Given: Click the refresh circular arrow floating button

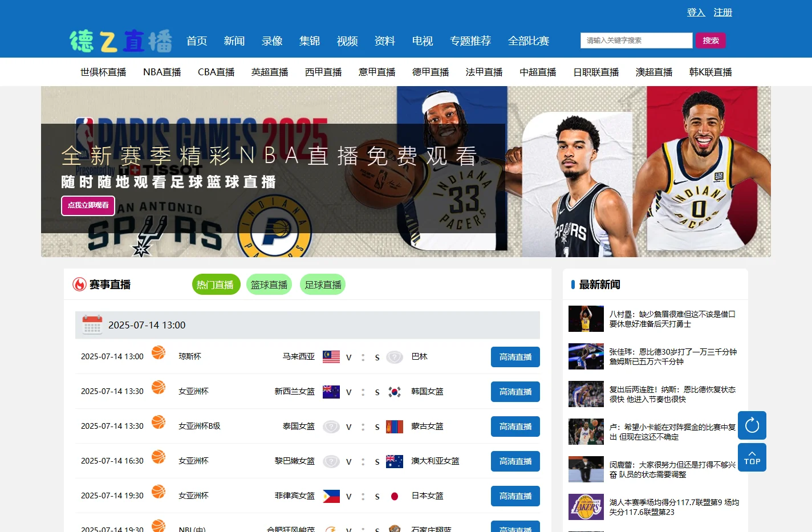Looking at the screenshot, I should 752,425.
